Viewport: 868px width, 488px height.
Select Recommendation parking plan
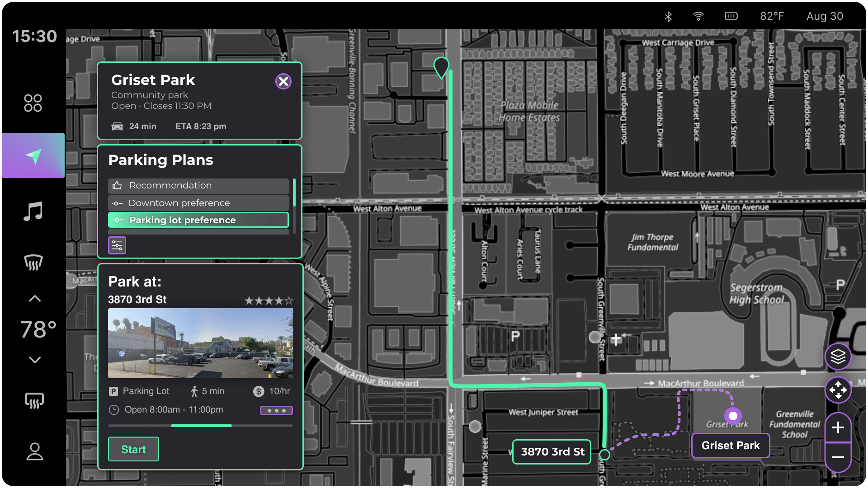click(x=198, y=186)
